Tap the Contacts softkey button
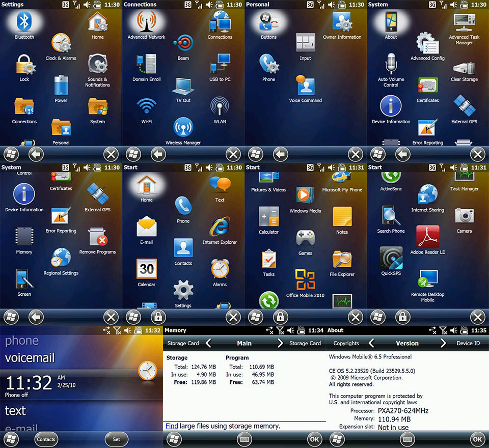Screen dimensions: 489x448 [x=46, y=439]
